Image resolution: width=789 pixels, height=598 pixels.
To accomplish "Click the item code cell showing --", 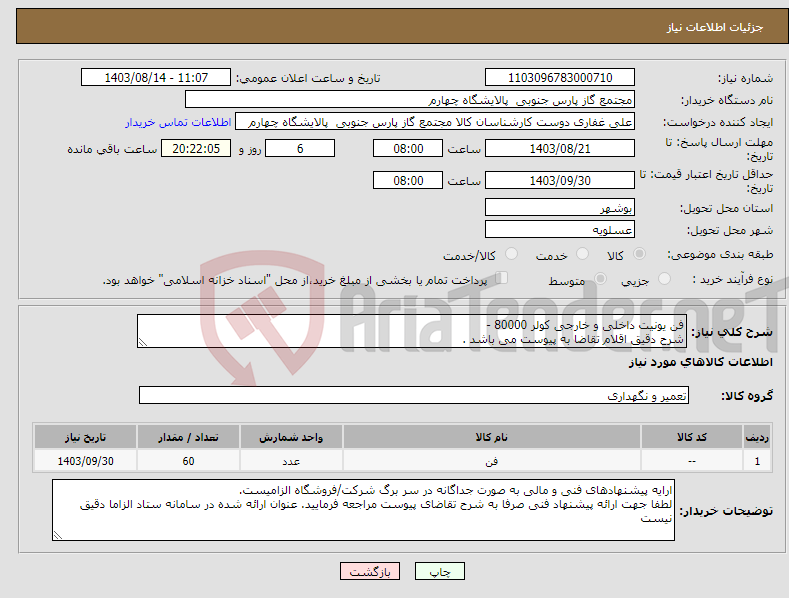I will tap(692, 461).
